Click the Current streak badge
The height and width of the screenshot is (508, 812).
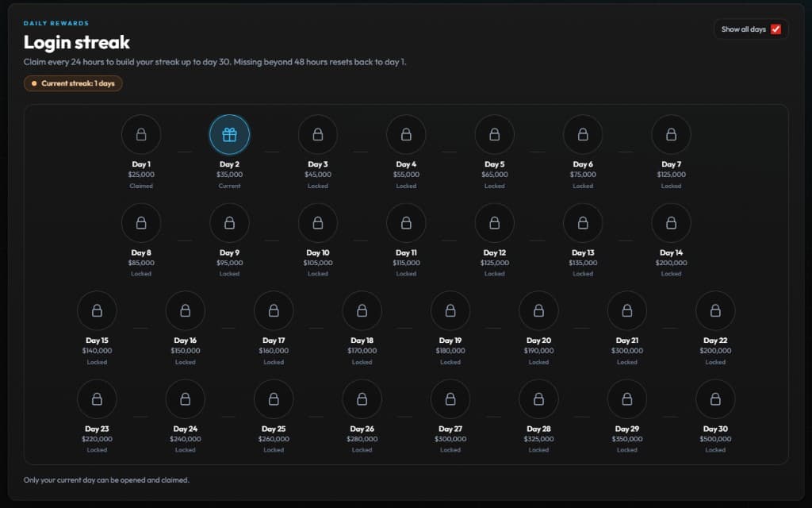(x=73, y=83)
